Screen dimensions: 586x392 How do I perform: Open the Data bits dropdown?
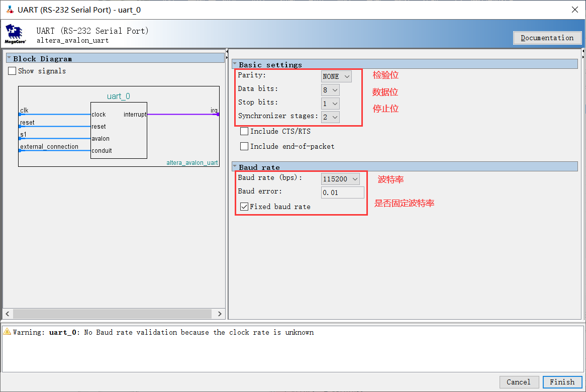331,90
